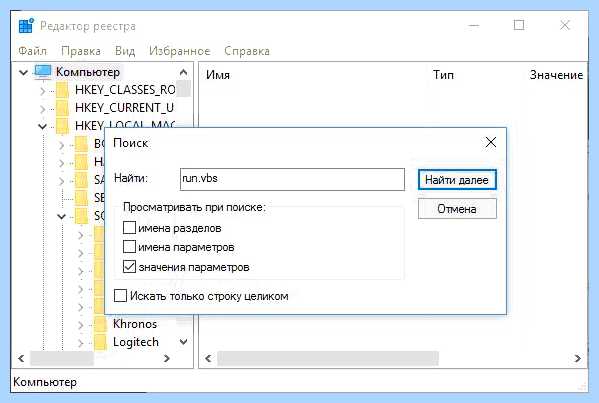Viewport: 599px width, 403px height.
Task: Close the Поиск dialog with X
Action: point(491,142)
